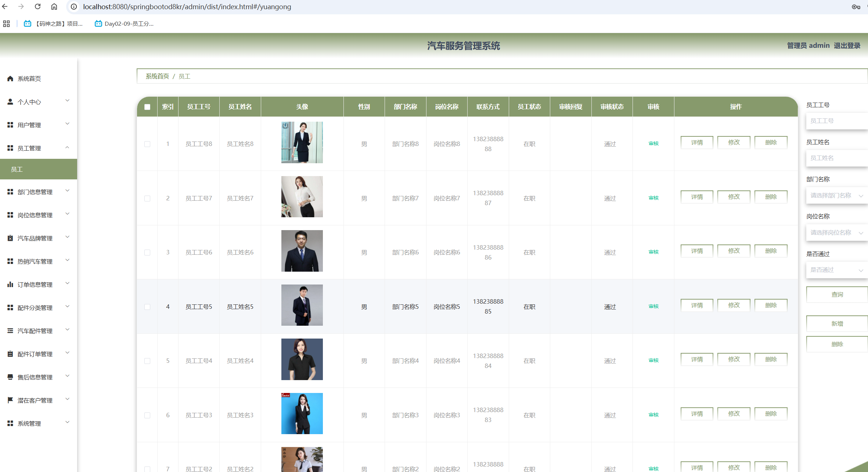This screenshot has width=868, height=472.
Task: Expand the 部门信息管理 menu chevron
Action: (67, 191)
